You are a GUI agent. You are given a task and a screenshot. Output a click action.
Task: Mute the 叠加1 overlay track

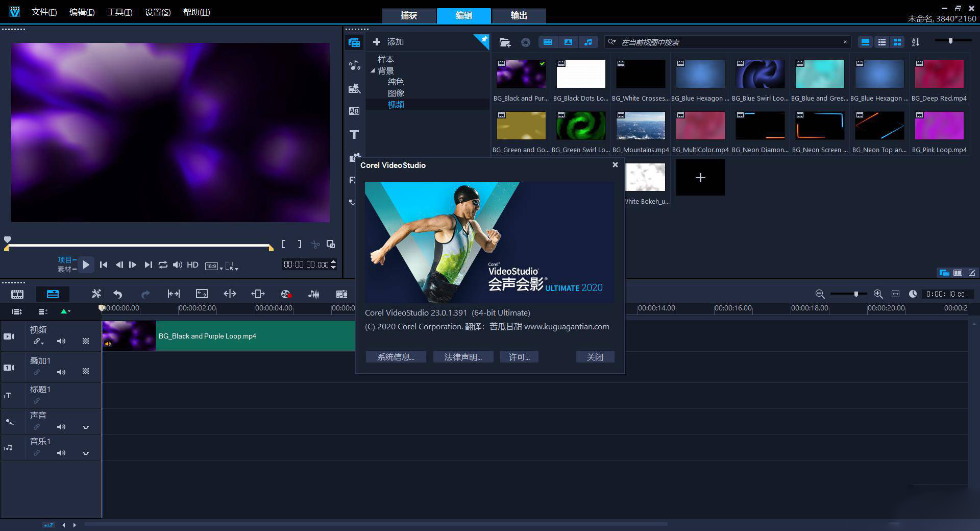coord(61,372)
